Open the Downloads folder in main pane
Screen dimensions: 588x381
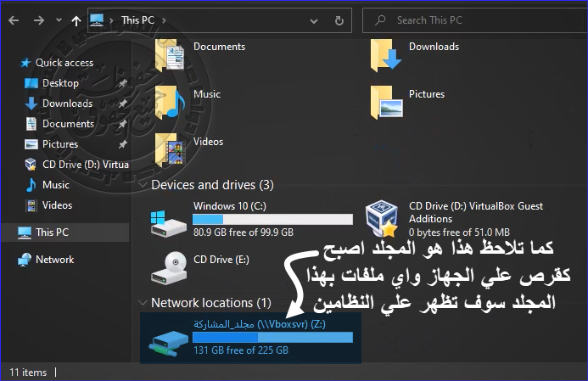(387, 54)
